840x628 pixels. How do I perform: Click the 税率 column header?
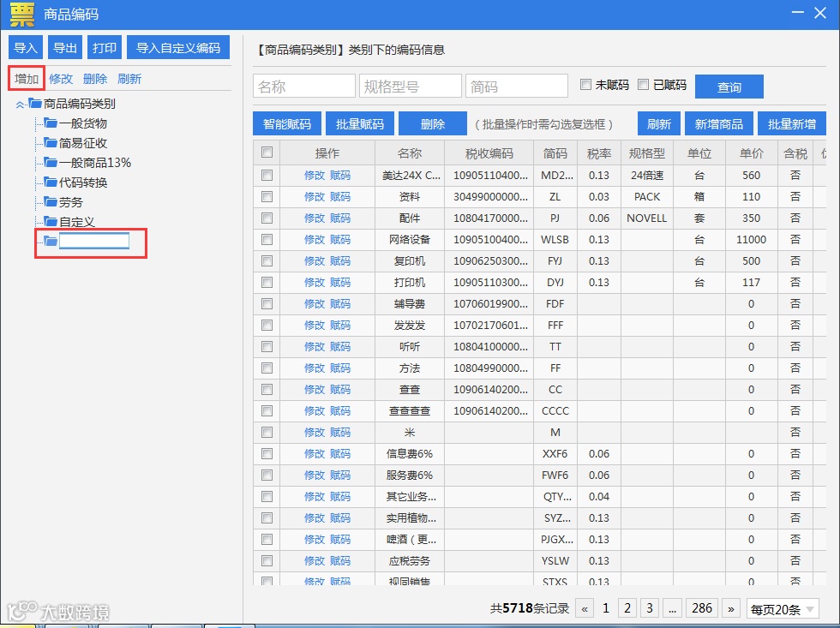(599, 153)
